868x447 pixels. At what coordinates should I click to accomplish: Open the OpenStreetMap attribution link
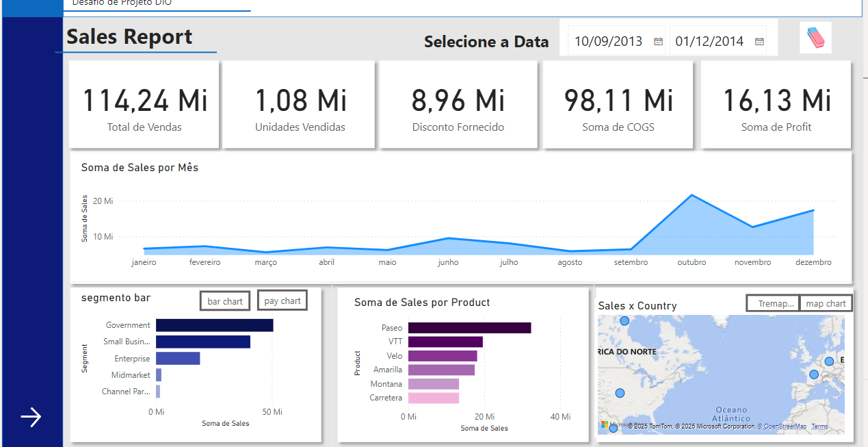(x=783, y=426)
